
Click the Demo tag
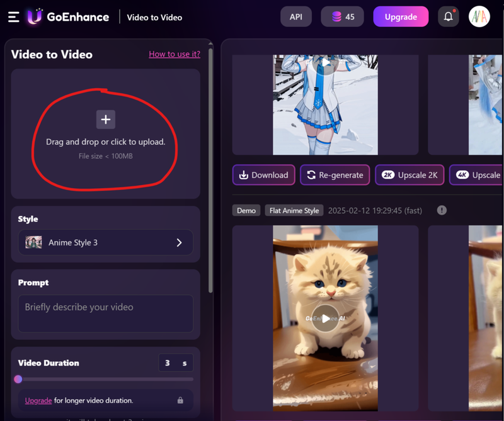click(246, 210)
